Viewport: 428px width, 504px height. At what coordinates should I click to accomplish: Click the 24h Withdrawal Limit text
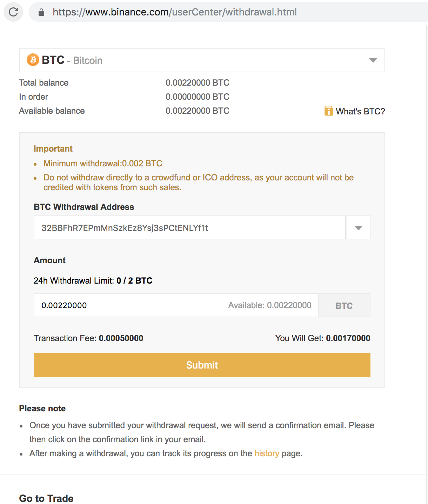93,280
